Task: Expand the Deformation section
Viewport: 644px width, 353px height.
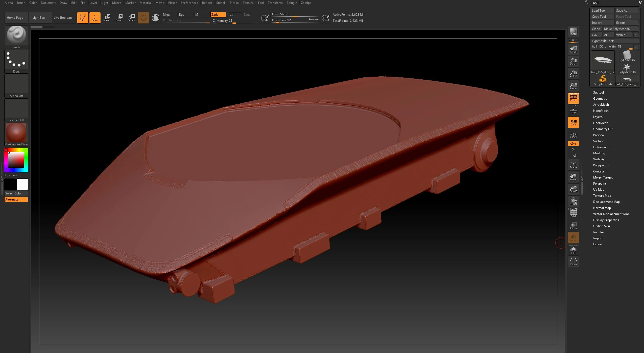Action: [602, 147]
